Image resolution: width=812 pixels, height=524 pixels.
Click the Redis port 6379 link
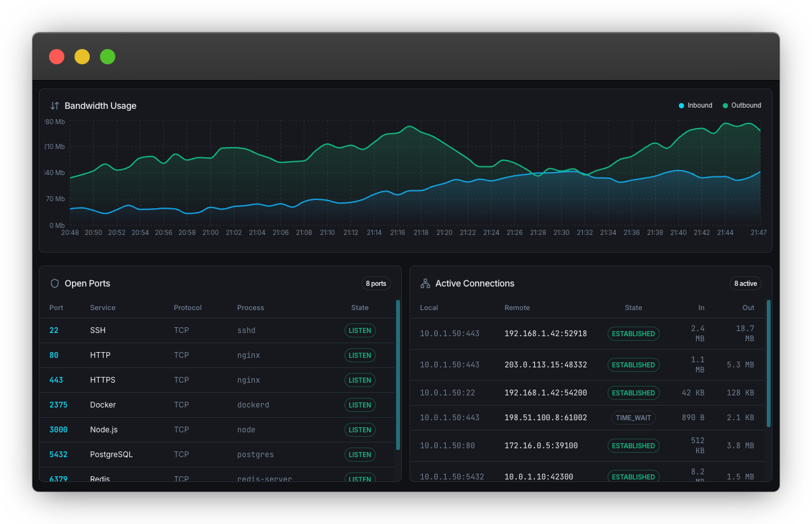58,478
